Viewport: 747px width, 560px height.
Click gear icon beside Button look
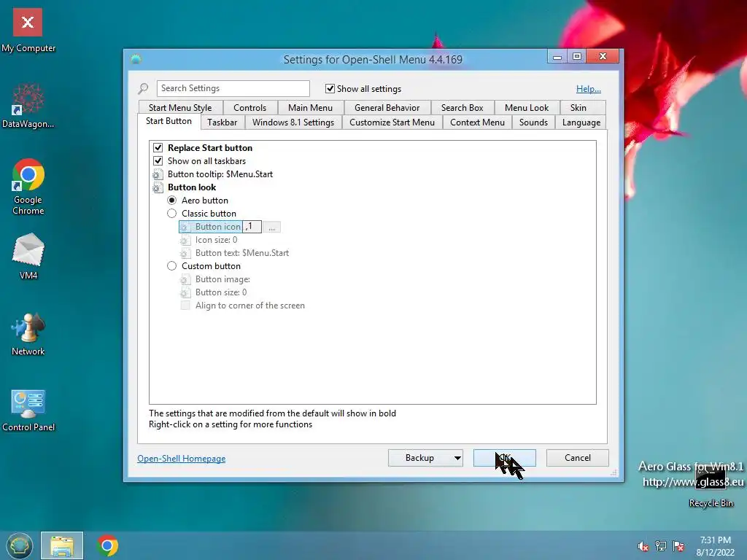point(158,187)
